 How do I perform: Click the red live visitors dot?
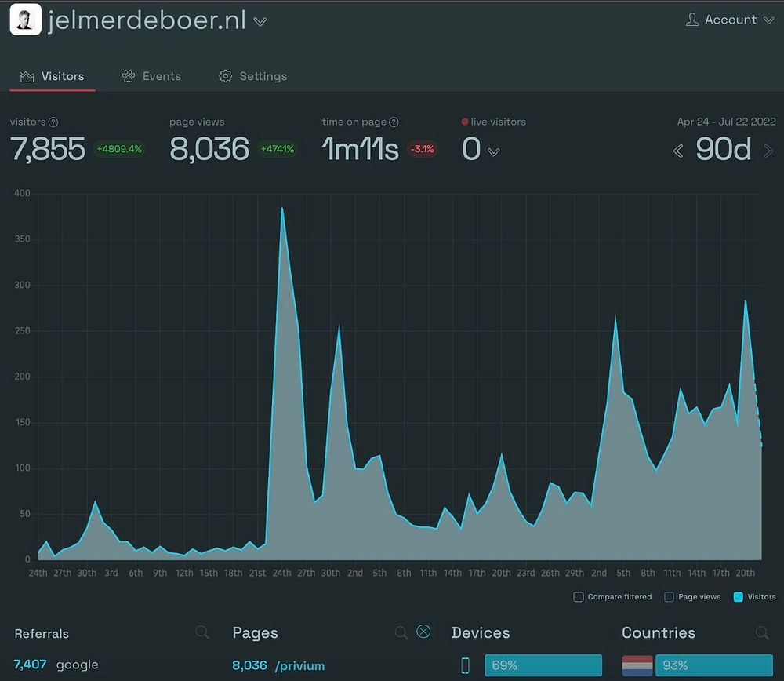464,122
